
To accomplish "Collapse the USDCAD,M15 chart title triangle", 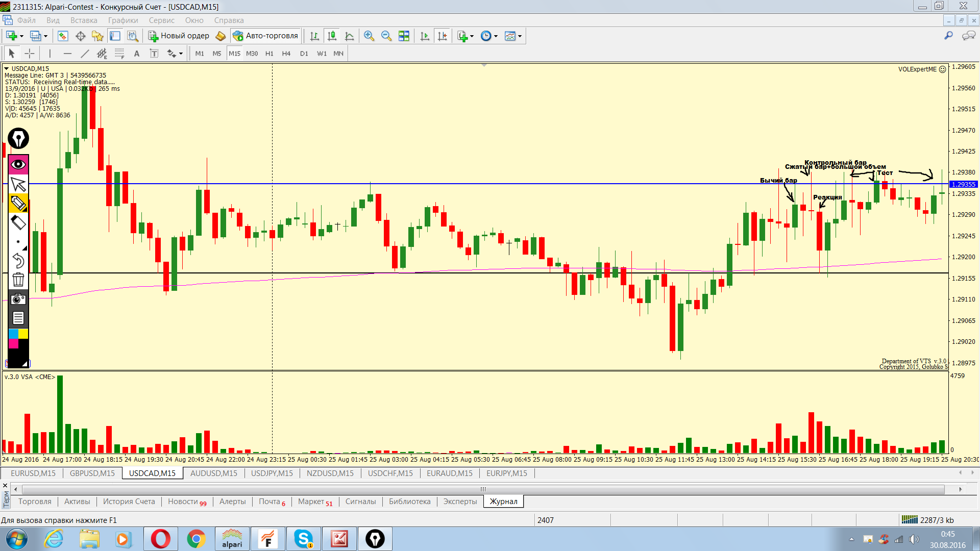I will point(7,68).
